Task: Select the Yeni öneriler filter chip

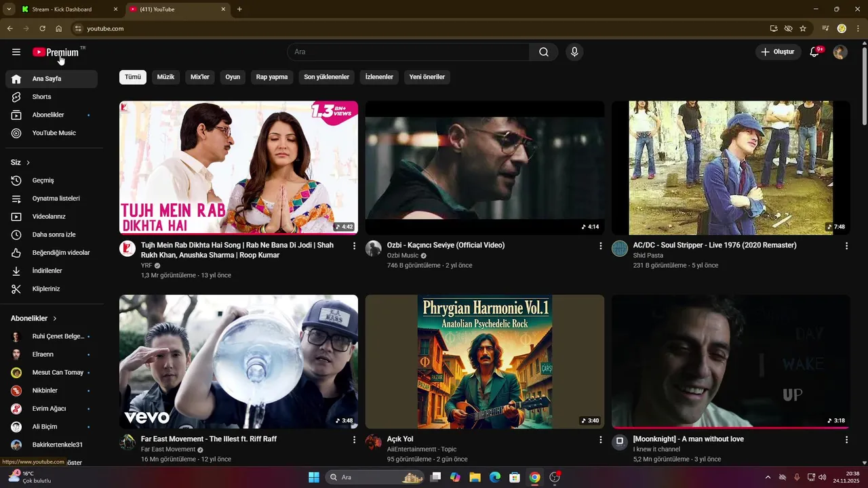Action: click(427, 77)
